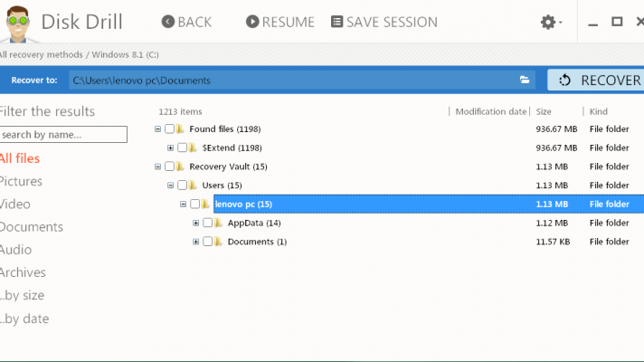
Task: Filter results by Pictures
Action: pyautogui.click(x=22, y=181)
